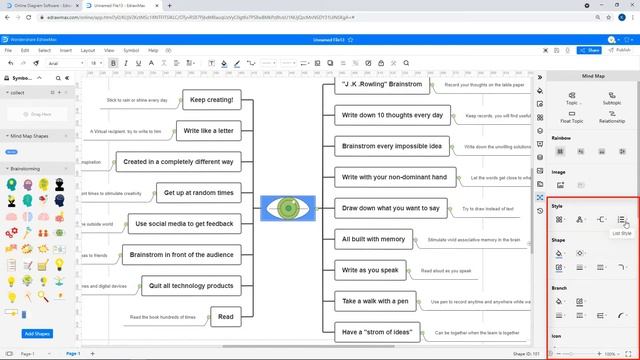Open the Line color pen tool
Viewport: 640px width, 360px height.
click(x=237, y=63)
